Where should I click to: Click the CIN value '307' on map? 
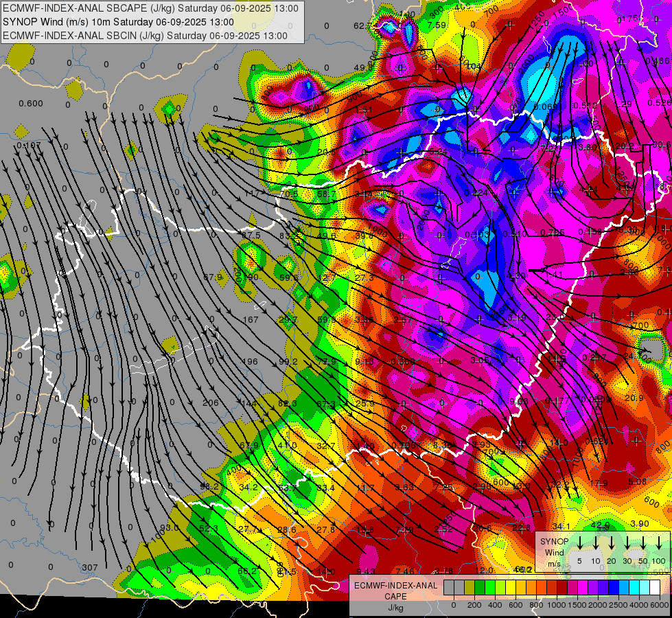point(90,567)
